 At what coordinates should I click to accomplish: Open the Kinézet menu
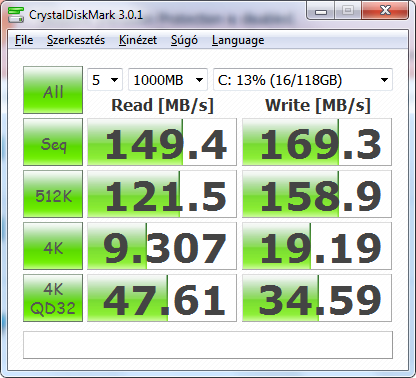point(138,40)
